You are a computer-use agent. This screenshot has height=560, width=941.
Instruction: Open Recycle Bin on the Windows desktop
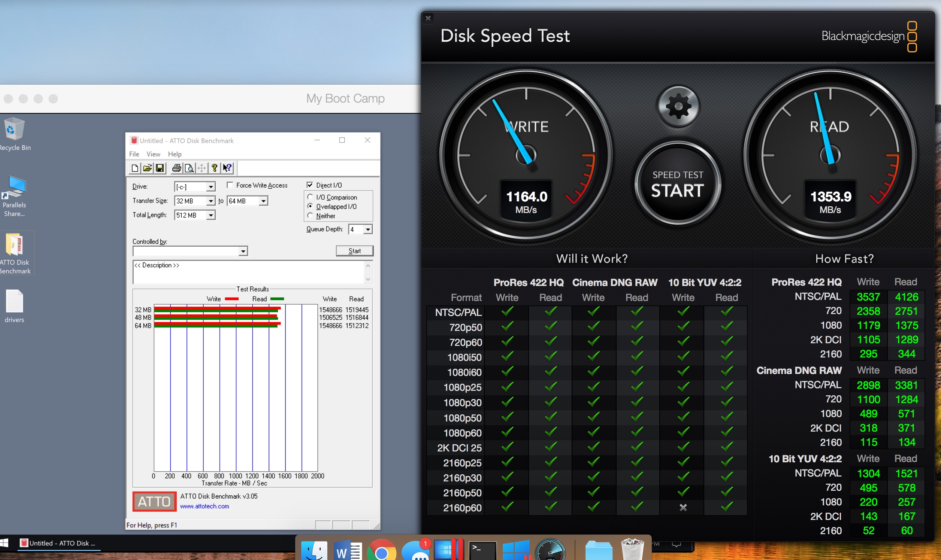coord(15,134)
